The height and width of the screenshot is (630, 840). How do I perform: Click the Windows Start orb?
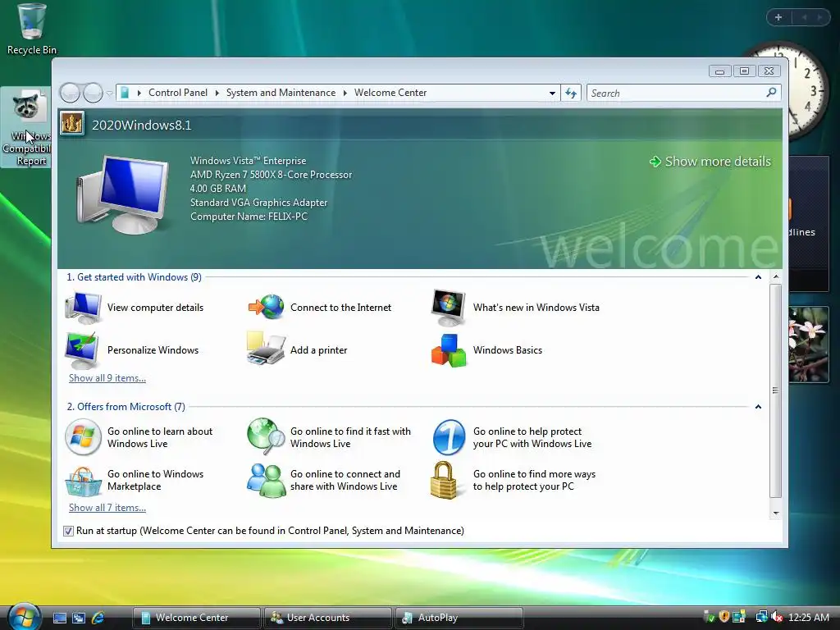(25, 617)
